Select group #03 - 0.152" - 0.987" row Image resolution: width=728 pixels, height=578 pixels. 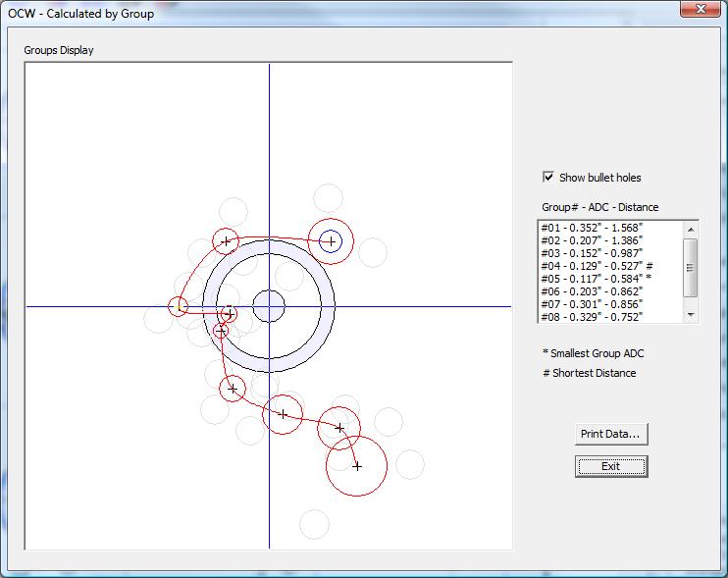click(610, 253)
